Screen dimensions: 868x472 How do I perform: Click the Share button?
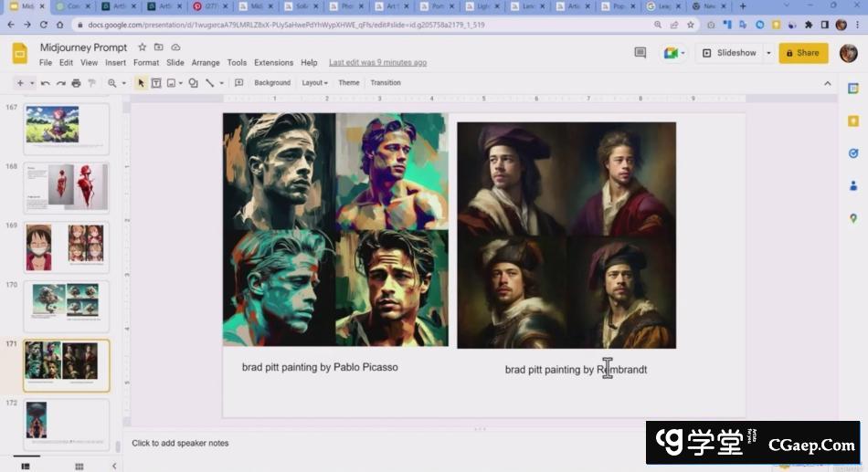[803, 53]
